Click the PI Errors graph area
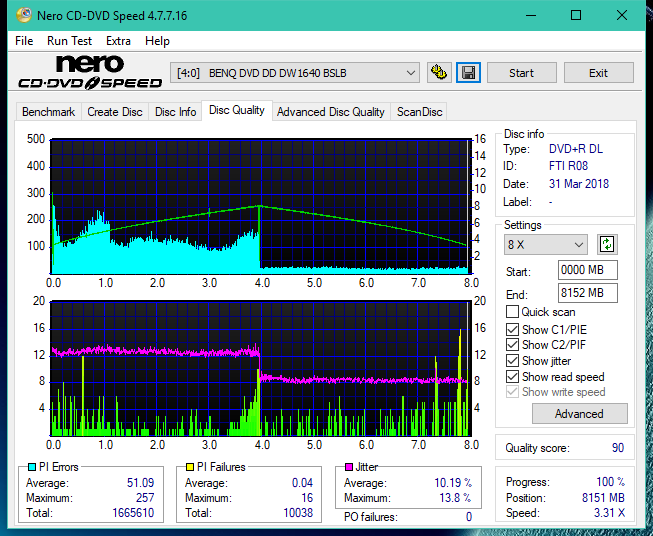Viewport: 653px width, 536px height. tap(261, 207)
